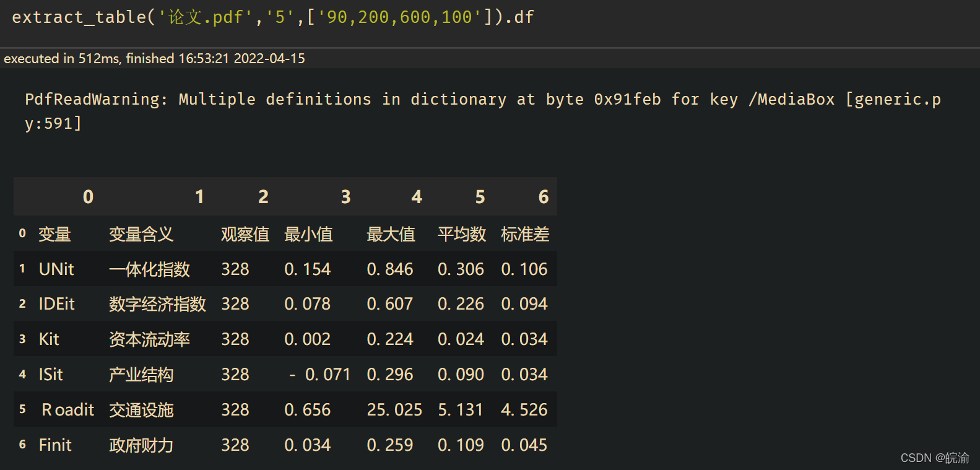980x470 pixels.
Task: Click the 0. 078 value
Action: [308, 303]
